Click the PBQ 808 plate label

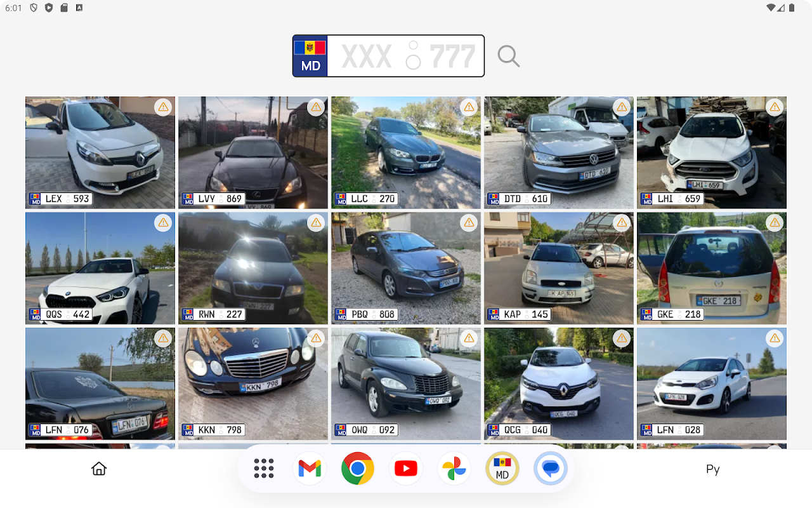[x=366, y=314]
